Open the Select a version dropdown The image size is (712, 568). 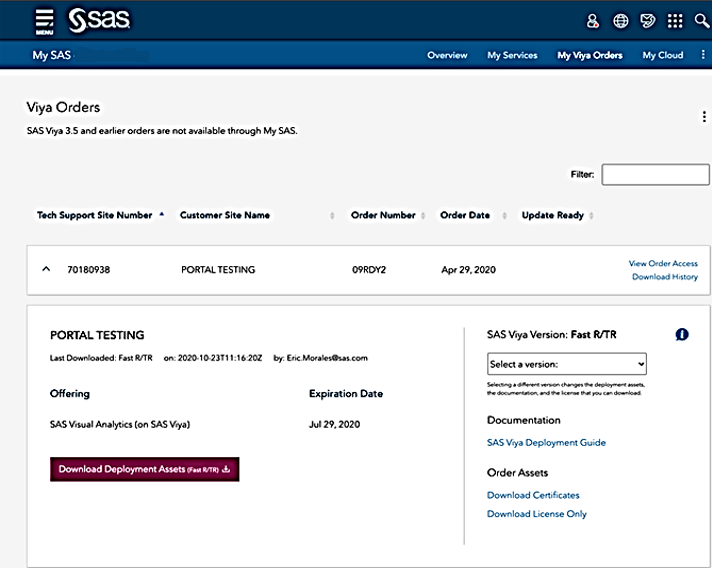pyautogui.click(x=567, y=364)
